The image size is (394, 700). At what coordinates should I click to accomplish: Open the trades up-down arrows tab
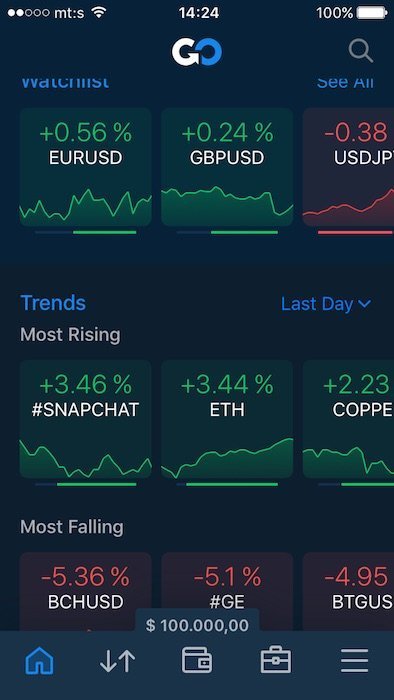coord(117,661)
